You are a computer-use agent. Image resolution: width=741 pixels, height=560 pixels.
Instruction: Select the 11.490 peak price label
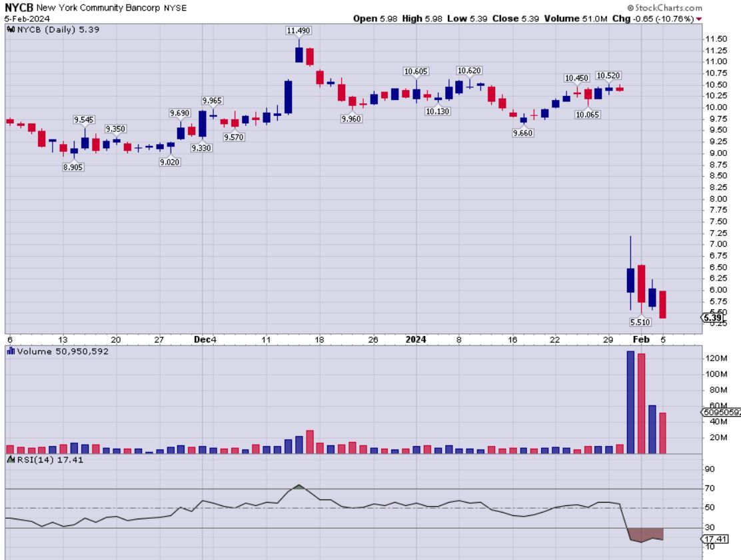pos(299,31)
